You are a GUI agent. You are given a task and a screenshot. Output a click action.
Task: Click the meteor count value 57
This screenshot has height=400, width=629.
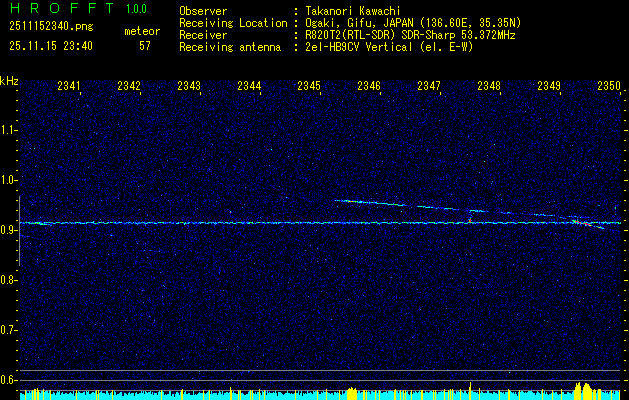145,46
